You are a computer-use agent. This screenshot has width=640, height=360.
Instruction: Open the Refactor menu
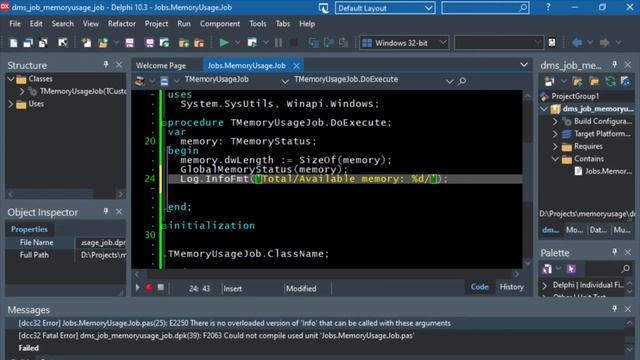[122, 24]
